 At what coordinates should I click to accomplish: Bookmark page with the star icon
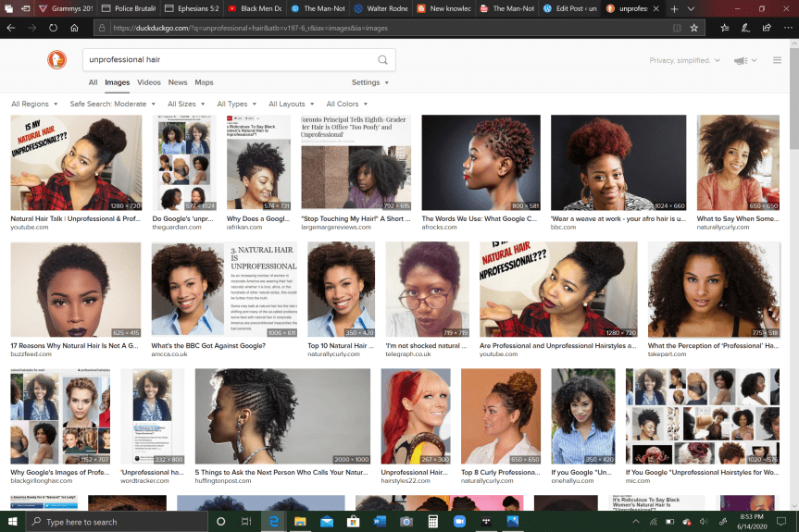(x=694, y=28)
